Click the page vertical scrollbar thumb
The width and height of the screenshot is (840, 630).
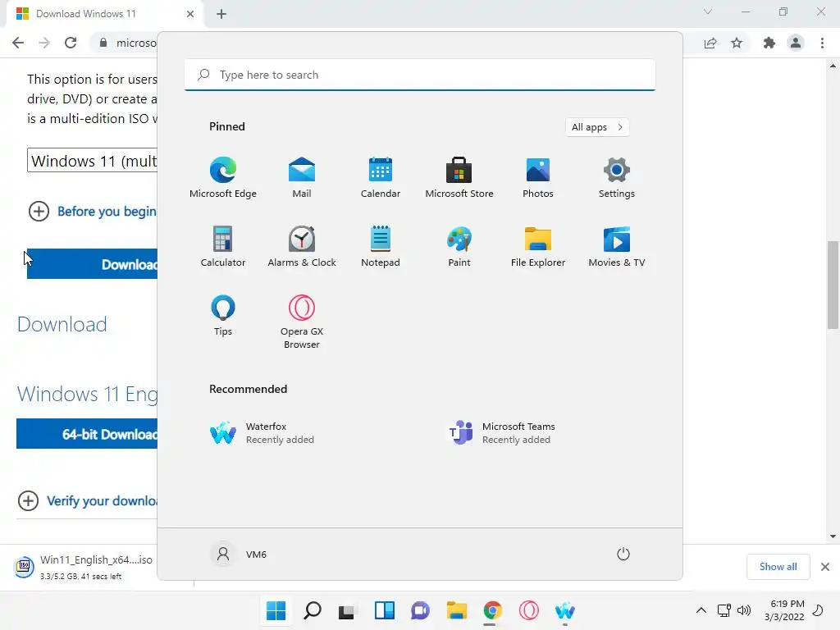click(x=833, y=284)
